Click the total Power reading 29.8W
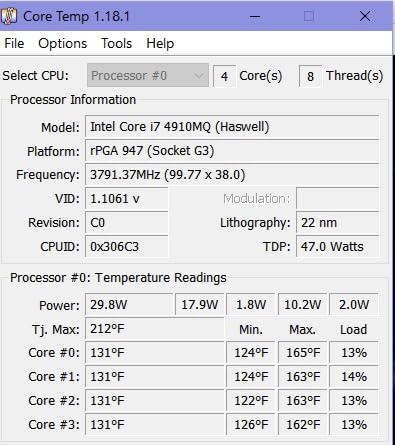 pyautogui.click(x=129, y=304)
